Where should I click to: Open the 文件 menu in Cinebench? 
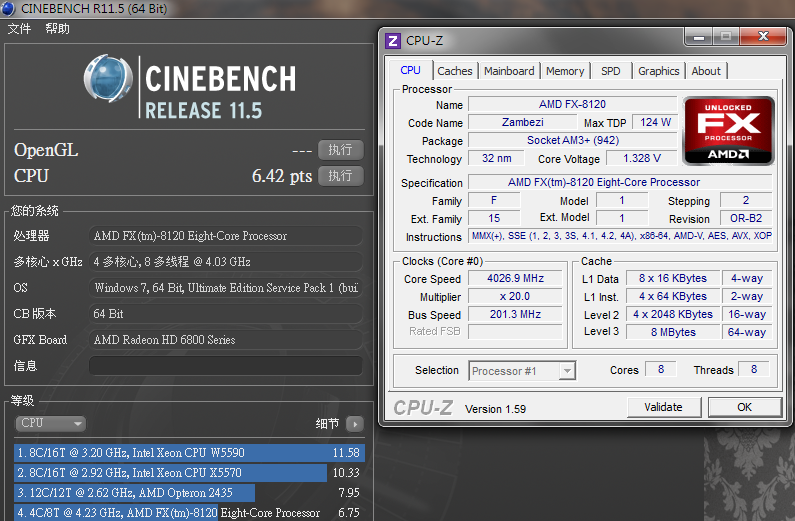19,29
